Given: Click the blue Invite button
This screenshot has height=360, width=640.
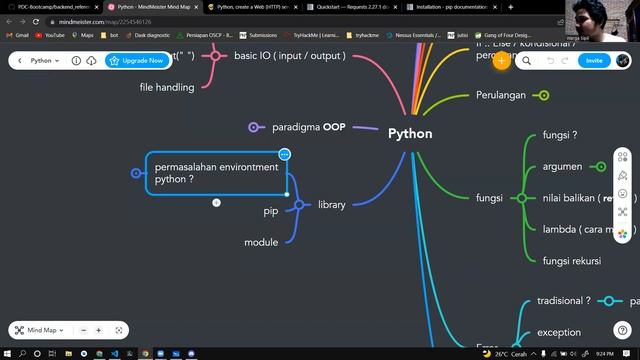Looking at the screenshot, I should [594, 60].
